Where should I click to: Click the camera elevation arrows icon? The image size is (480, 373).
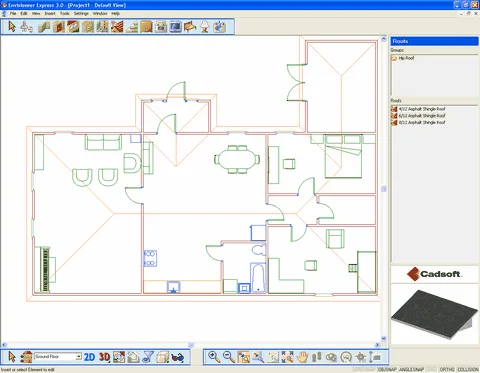(375, 357)
